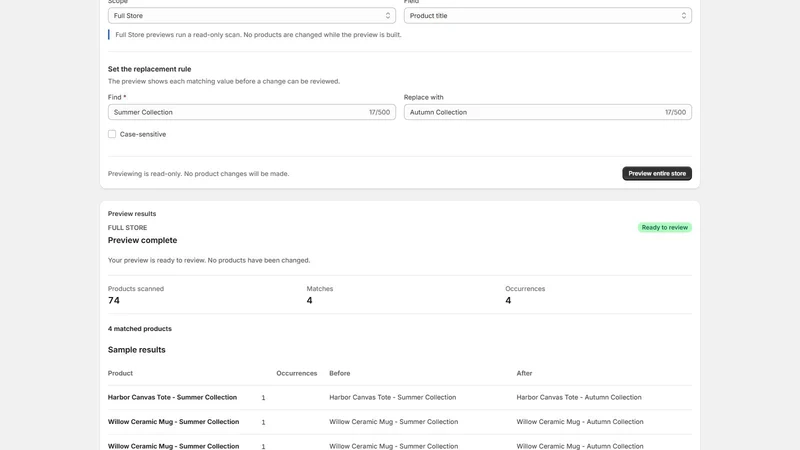Viewport: 800px width, 450px height.
Task: Enable the Case-sensitive checkbox
Action: pos(112,134)
